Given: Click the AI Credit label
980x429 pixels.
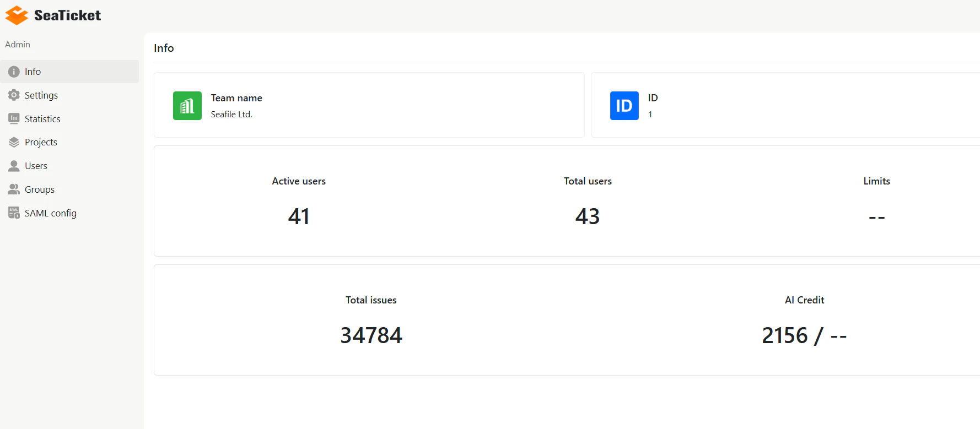Looking at the screenshot, I should tap(804, 300).
